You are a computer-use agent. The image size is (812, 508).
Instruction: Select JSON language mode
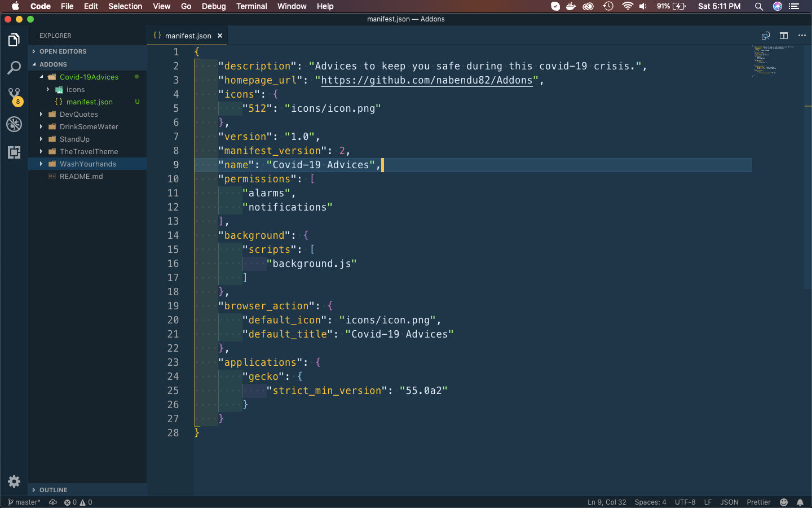(x=729, y=502)
